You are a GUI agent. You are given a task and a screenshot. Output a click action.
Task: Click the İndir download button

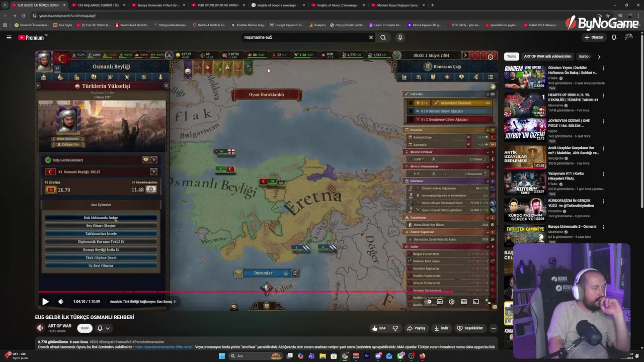(x=441, y=328)
